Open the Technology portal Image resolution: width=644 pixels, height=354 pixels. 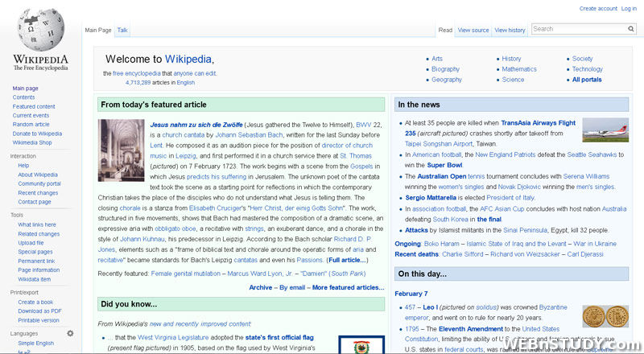[588, 69]
